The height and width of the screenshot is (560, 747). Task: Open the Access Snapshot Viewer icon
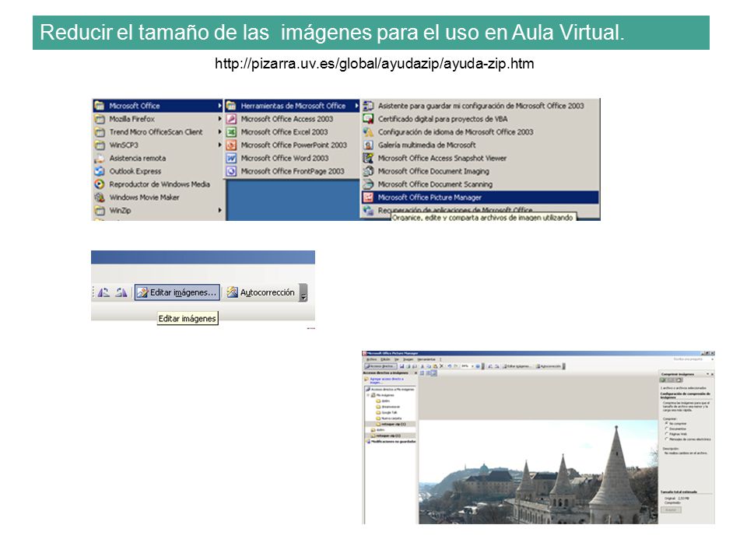(x=368, y=158)
